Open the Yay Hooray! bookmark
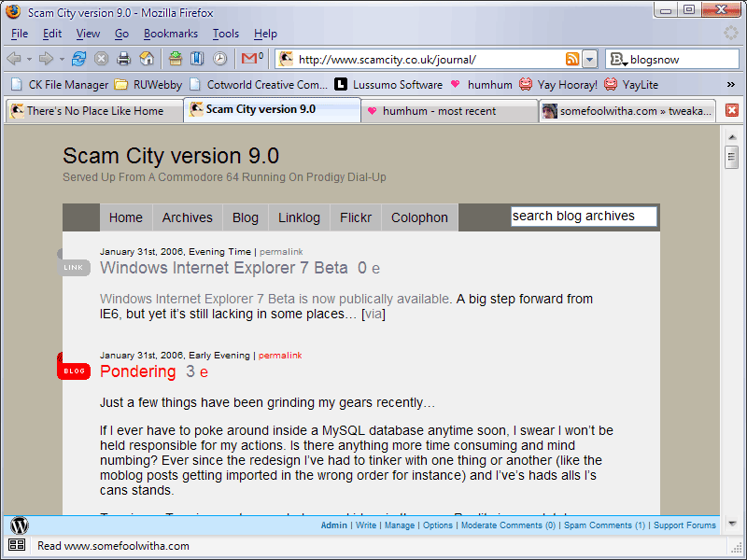The width and height of the screenshot is (747, 560). 557,85
